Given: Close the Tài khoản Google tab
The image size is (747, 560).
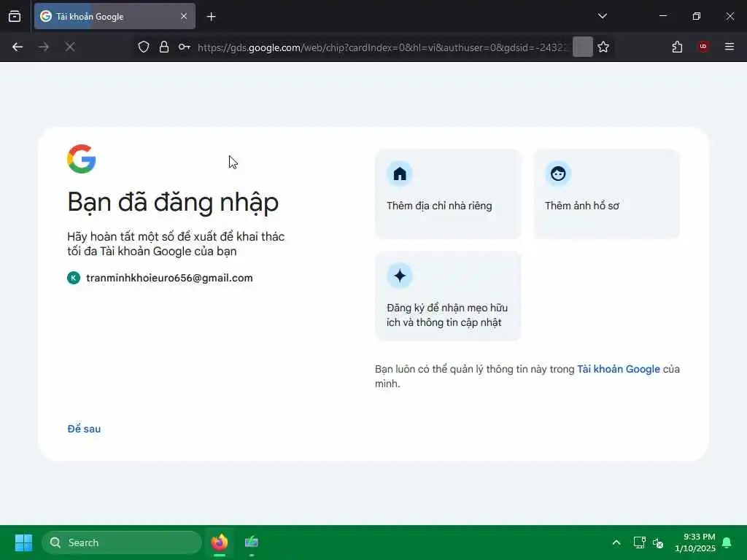Looking at the screenshot, I should [x=184, y=16].
